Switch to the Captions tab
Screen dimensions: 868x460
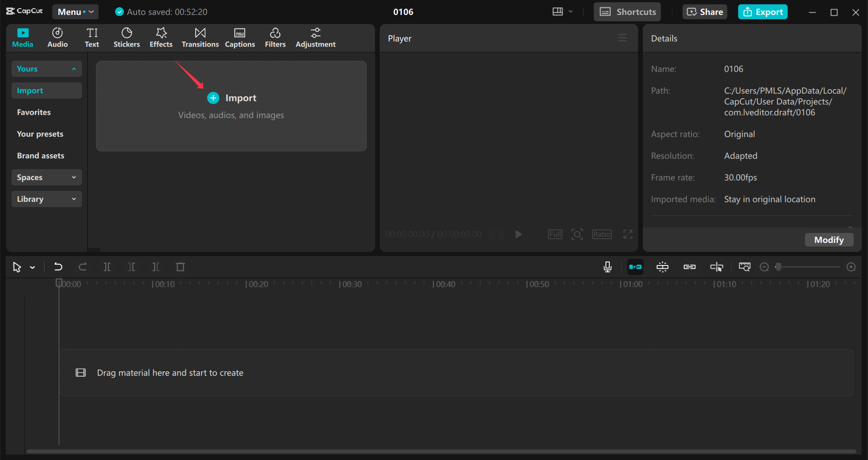tap(240, 38)
